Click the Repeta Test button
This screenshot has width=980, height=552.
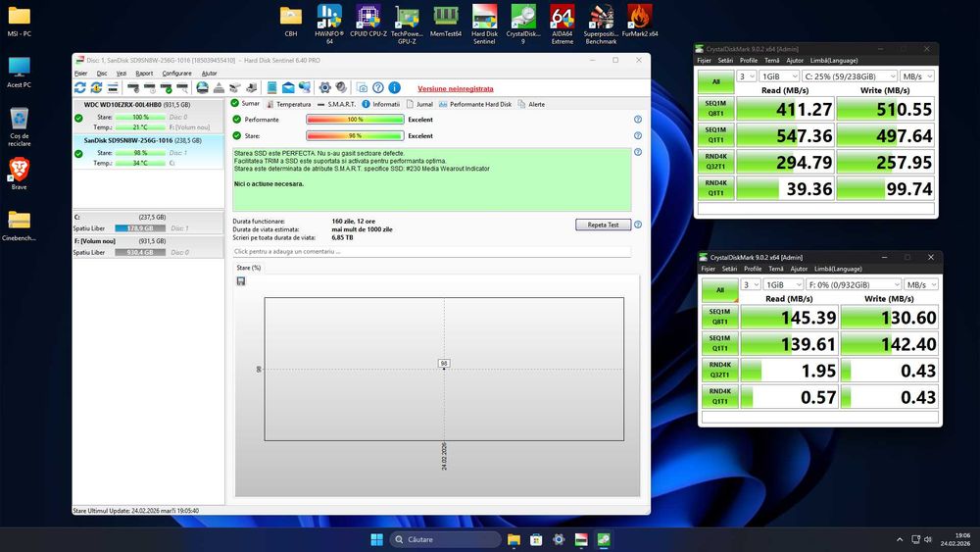603,225
